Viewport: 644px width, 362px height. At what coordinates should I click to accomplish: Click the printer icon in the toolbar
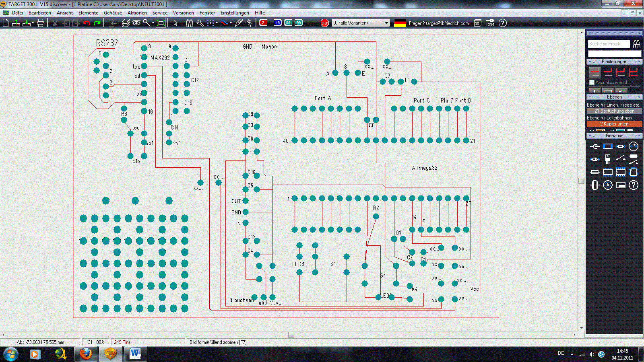[41, 23]
